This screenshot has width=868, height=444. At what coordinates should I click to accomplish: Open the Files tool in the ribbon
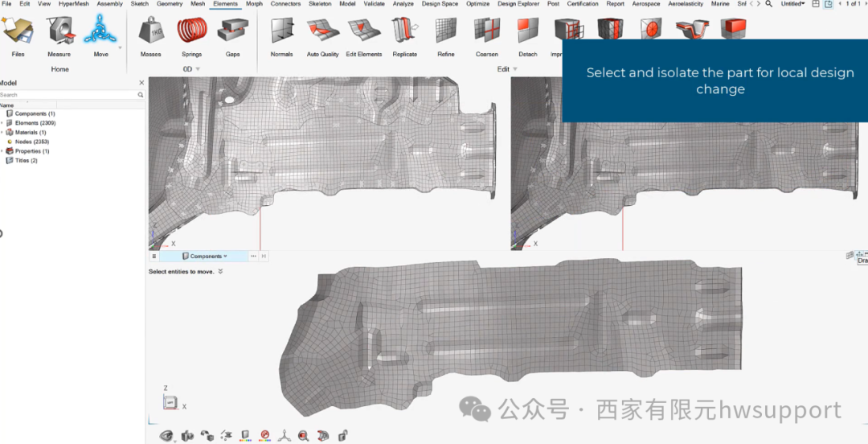pyautogui.click(x=18, y=35)
